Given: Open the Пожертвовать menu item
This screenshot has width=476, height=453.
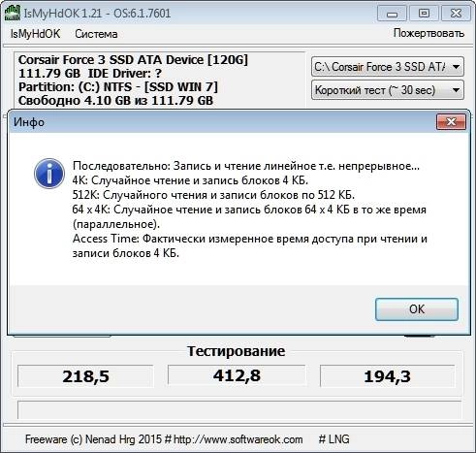Looking at the screenshot, I should coord(428,33).
